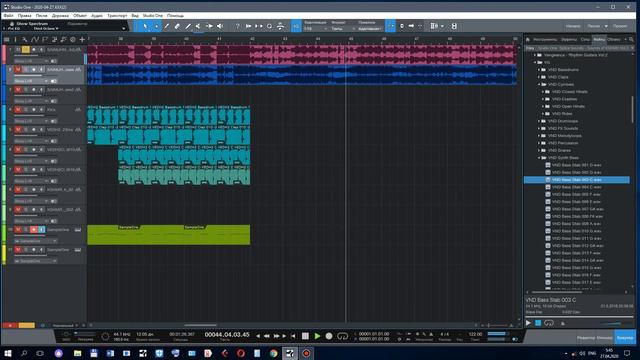Screen dimensions: 640x360
Task: Click the wrench track options icon
Action: (25, 40)
